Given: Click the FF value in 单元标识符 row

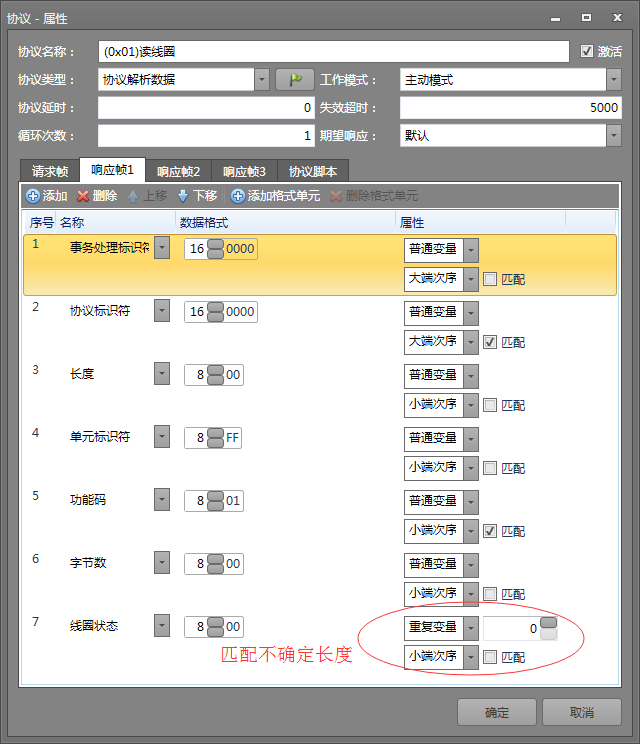Looking at the screenshot, I should point(232,437).
